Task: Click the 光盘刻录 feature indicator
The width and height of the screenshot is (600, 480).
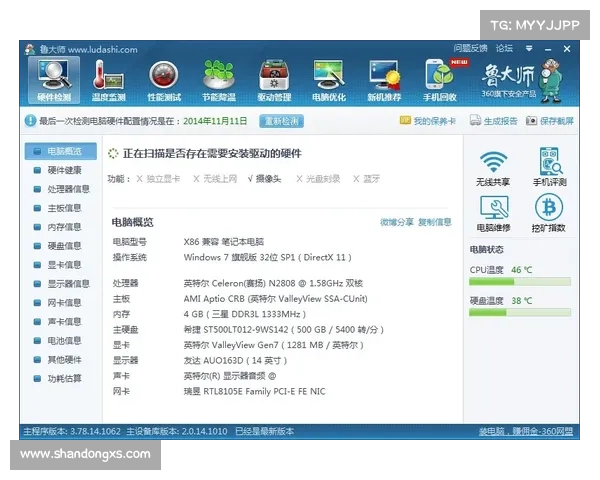Action: pos(318,179)
